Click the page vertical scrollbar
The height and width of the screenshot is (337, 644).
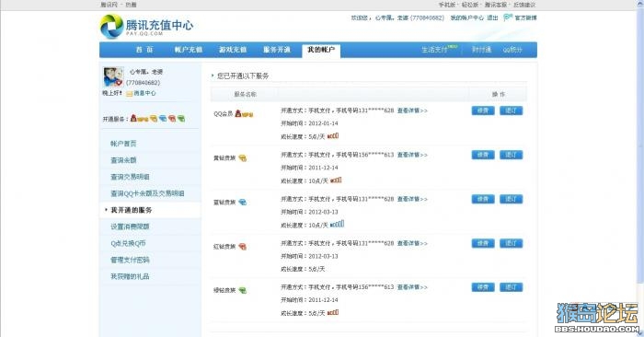pyautogui.click(x=640, y=168)
